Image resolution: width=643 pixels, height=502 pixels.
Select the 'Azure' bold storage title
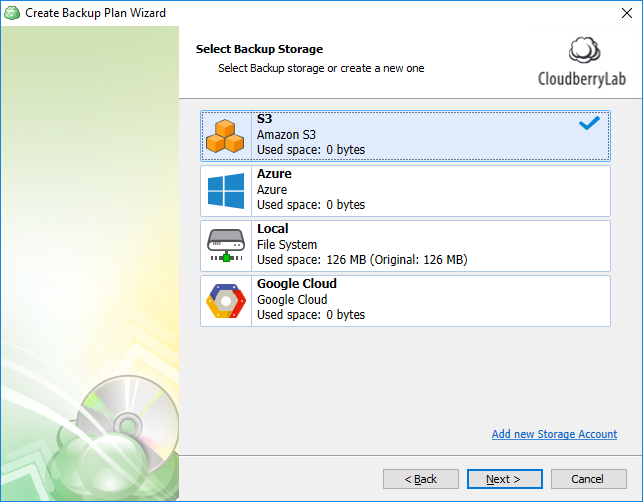tap(274, 174)
